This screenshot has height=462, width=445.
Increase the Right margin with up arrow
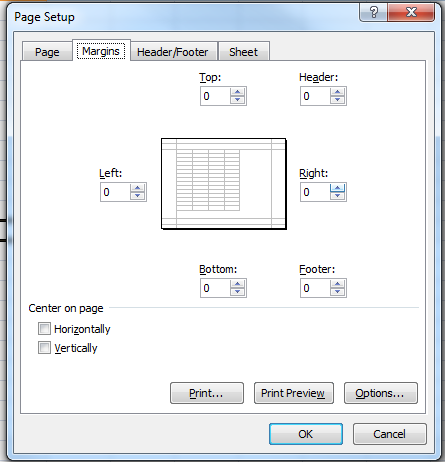(337, 188)
